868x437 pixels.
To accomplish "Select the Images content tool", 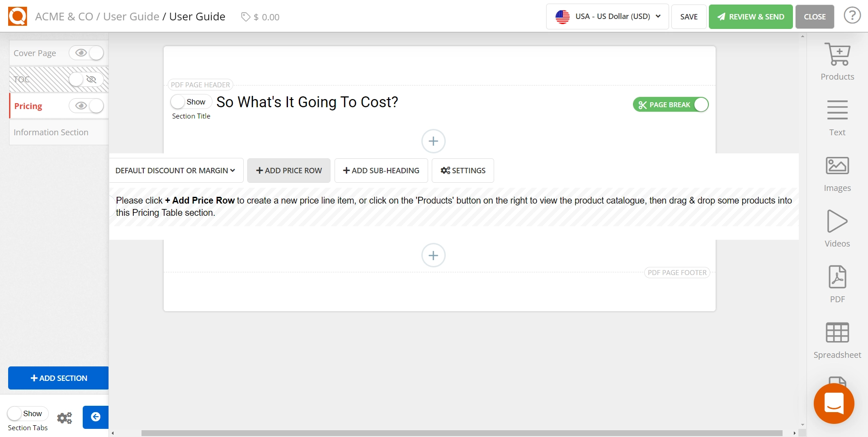I will (x=837, y=174).
